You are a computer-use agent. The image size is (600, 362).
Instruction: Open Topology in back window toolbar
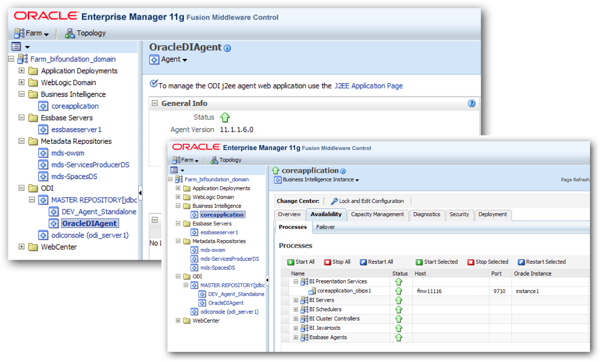(x=85, y=33)
